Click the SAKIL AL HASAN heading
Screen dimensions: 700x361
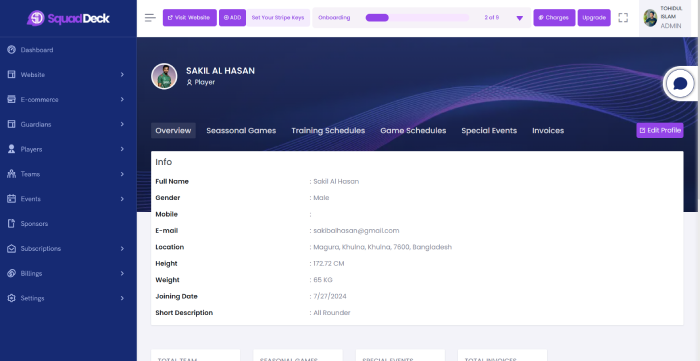point(221,71)
